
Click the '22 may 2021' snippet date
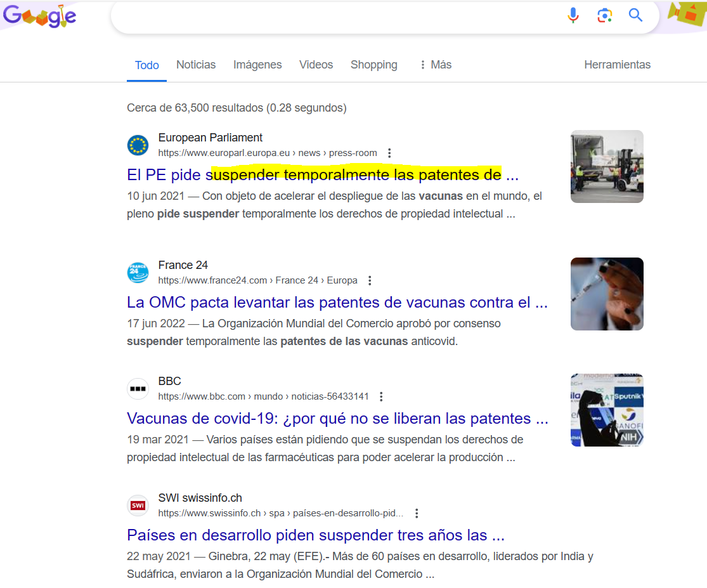point(159,557)
